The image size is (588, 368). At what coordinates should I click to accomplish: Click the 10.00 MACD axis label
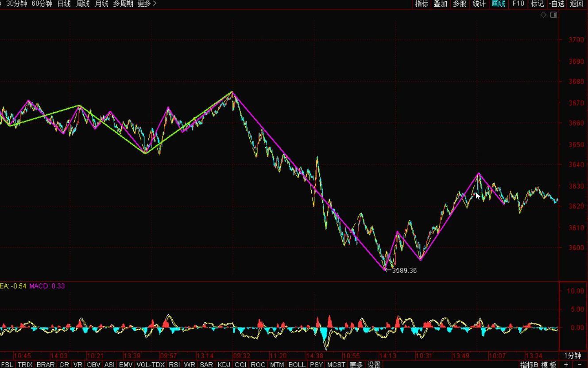click(576, 291)
